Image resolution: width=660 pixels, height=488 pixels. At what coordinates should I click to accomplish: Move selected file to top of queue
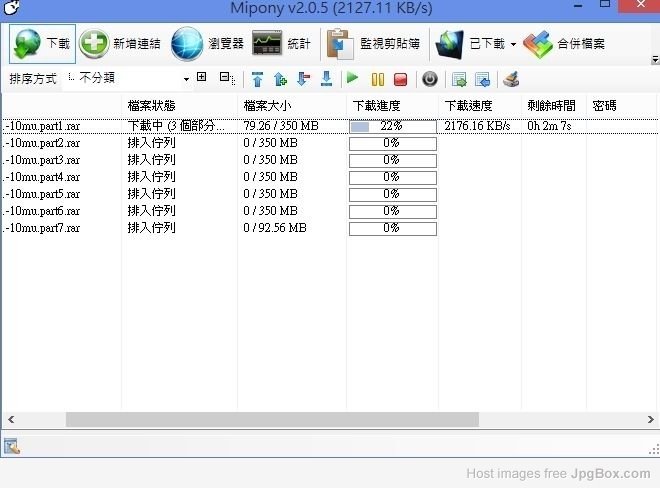coord(257,79)
